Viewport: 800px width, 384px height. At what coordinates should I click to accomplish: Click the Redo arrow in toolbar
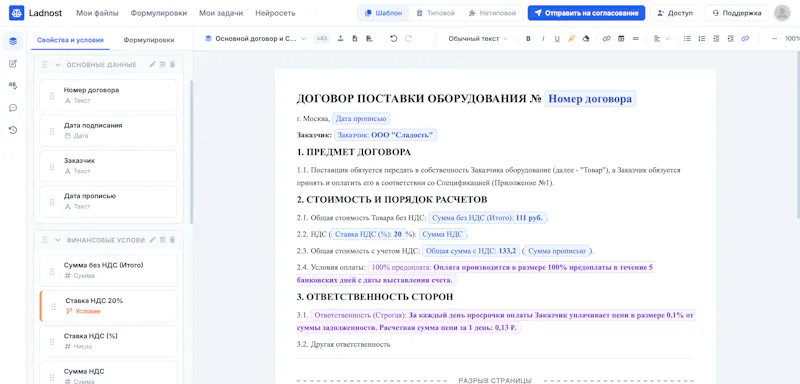click(x=408, y=38)
